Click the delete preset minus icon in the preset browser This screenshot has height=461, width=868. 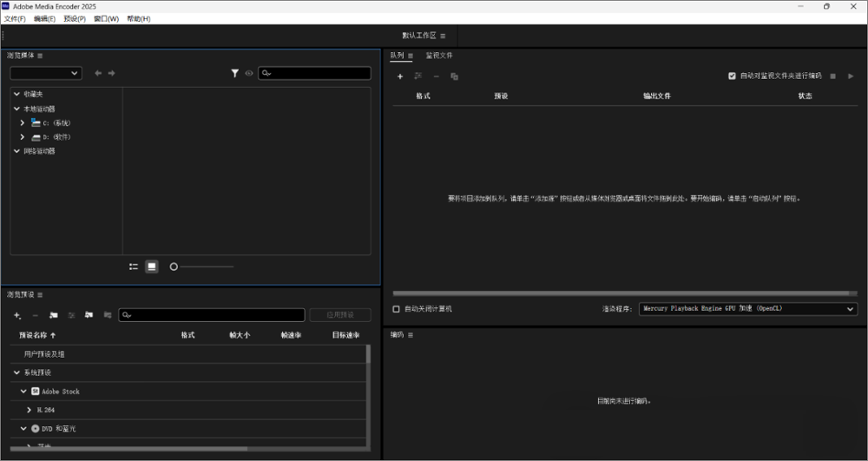click(36, 315)
